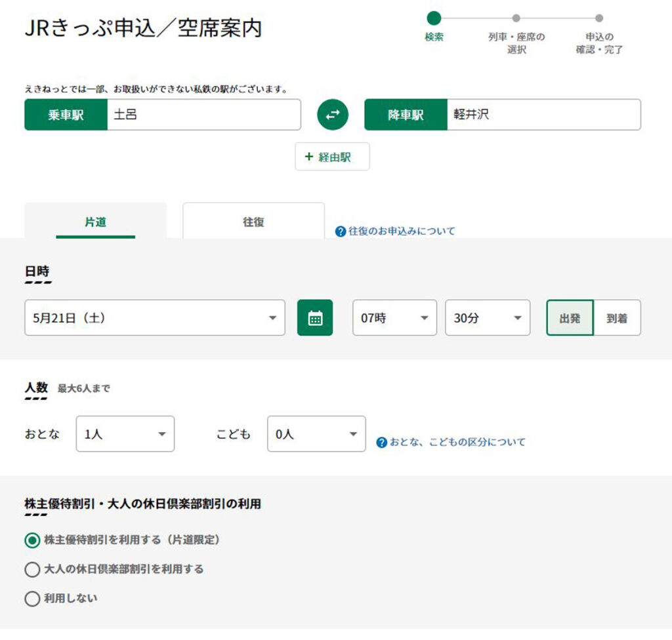The height and width of the screenshot is (640, 672).
Task: Open おとな、こどもの区分について link
Action: pos(457,442)
